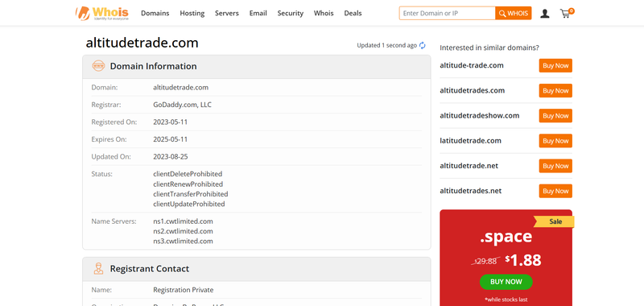
Task: Buy Now for latitudetrade.com
Action: point(555,141)
